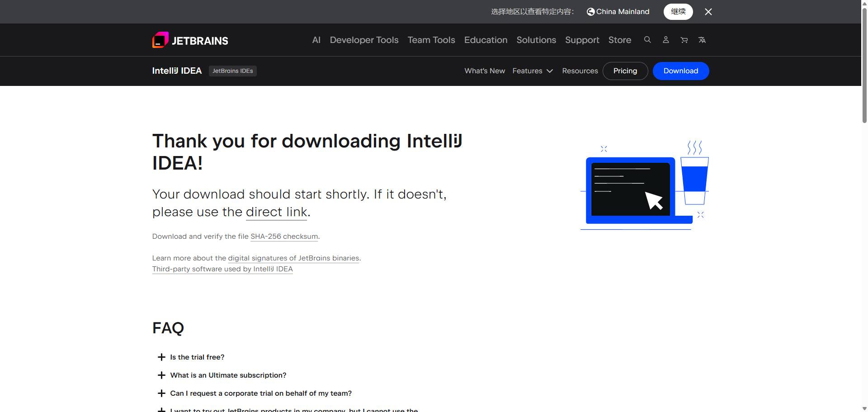Viewport: 868px width, 412px height.
Task: Click the IntelliJ IDEA product title
Action: pos(177,71)
